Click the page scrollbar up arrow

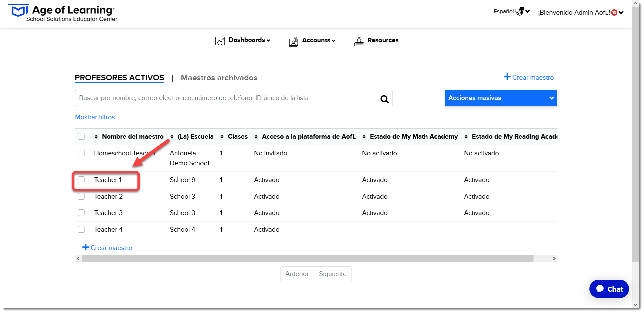(x=636, y=4)
